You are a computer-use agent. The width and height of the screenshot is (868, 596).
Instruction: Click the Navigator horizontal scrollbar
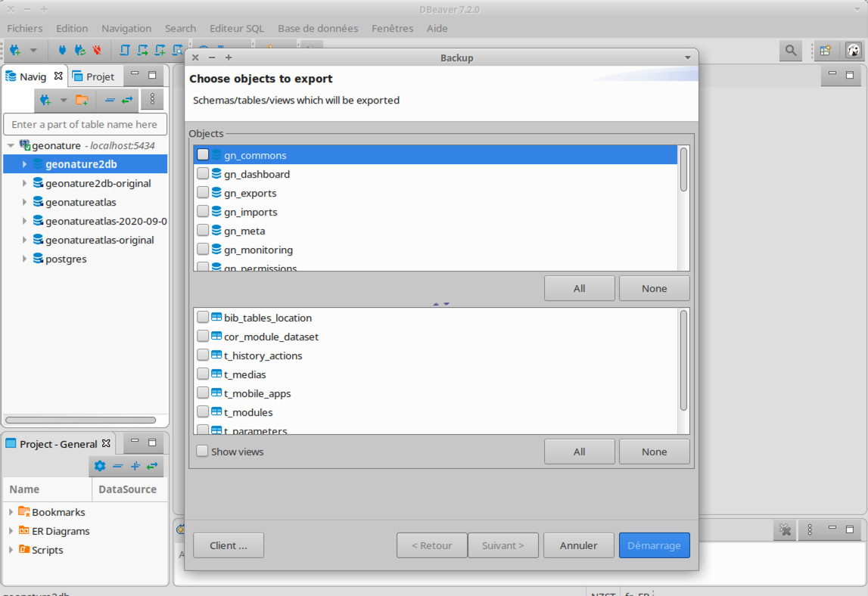coord(81,420)
